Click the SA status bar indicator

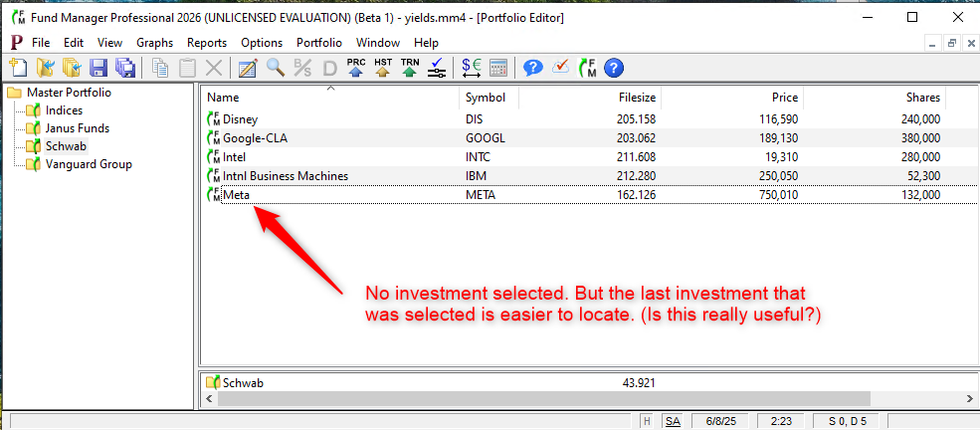(x=673, y=421)
